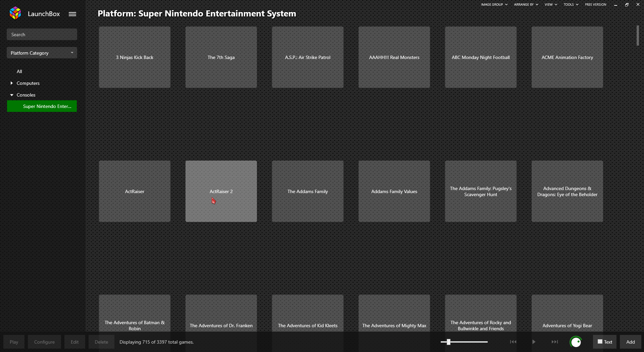Image resolution: width=644 pixels, height=352 pixels.
Task: Click the Edit button
Action: pyautogui.click(x=74, y=342)
